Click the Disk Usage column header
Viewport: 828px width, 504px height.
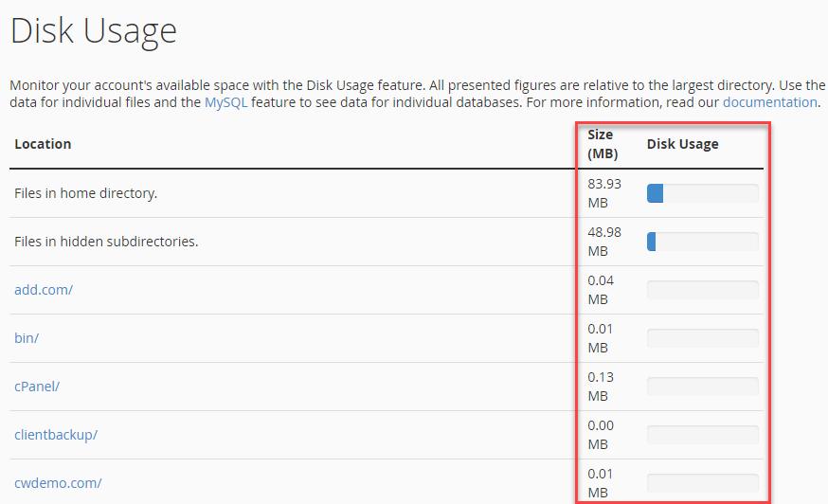point(682,144)
